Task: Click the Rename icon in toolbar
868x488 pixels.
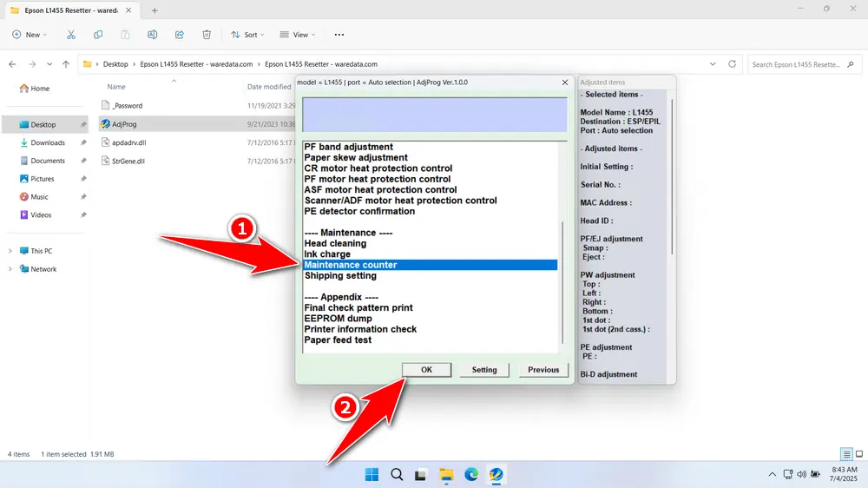Action: click(152, 35)
